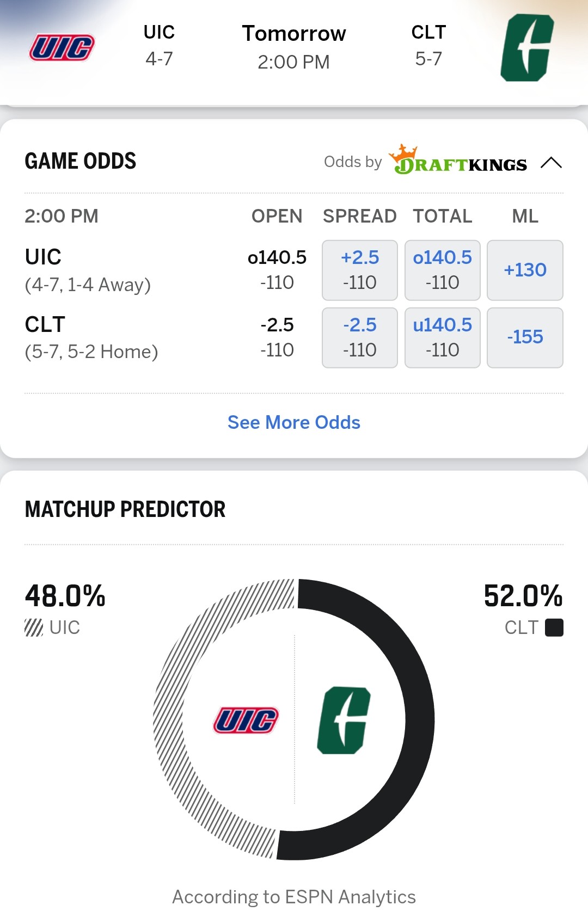Screen dimensions: 588x924
Task: Pick the under 140.5 total
Action: 442,337
